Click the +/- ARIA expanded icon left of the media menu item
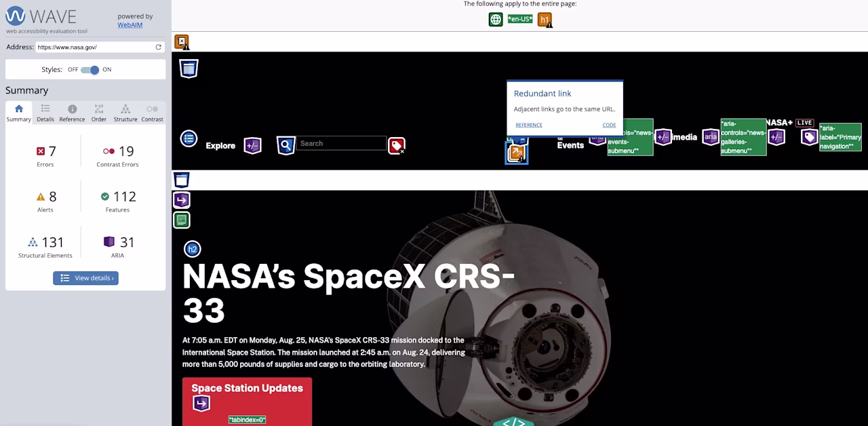Viewport: 868px width, 426px height. pyautogui.click(x=663, y=137)
